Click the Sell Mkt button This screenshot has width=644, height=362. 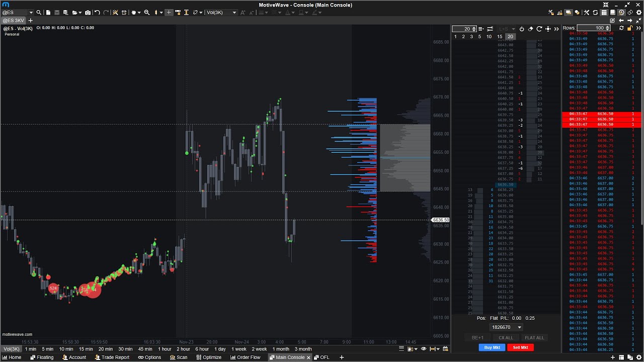coord(520,347)
